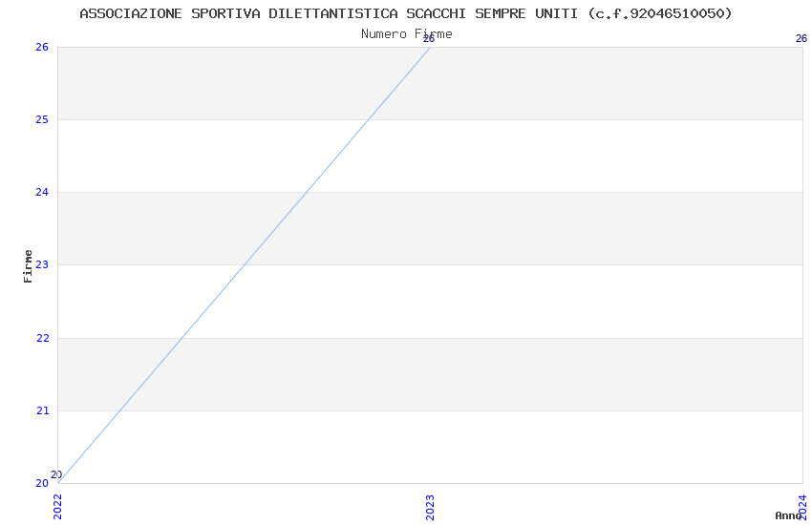Click y-axis tick value 26 at top left
Image resolution: width=812 pixels, height=525 pixels.
click(42, 47)
